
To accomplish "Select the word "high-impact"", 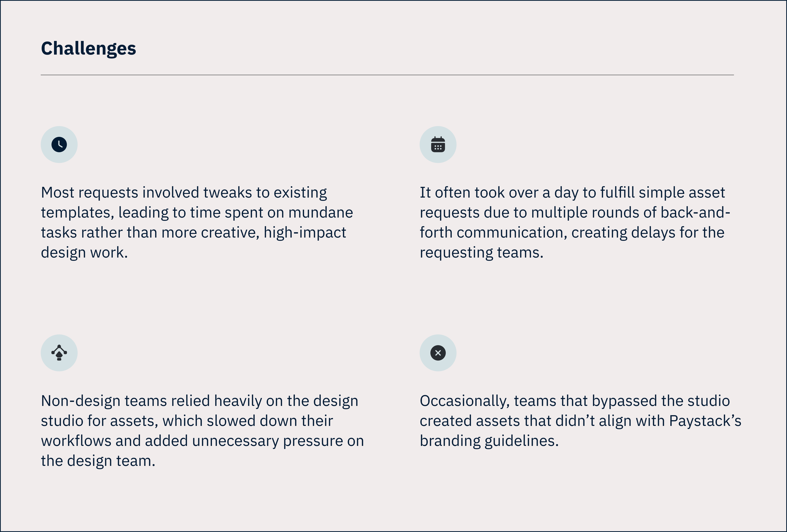I will click(305, 233).
